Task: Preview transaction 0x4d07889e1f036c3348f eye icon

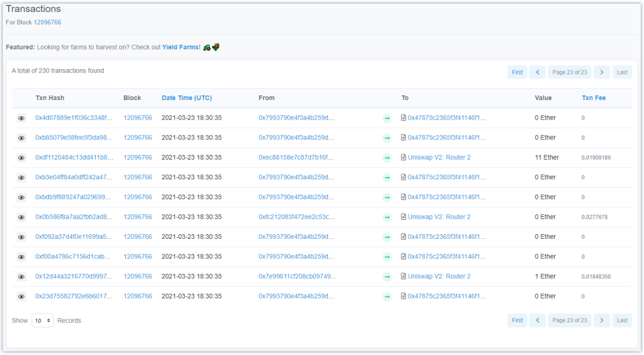Action: click(21, 118)
